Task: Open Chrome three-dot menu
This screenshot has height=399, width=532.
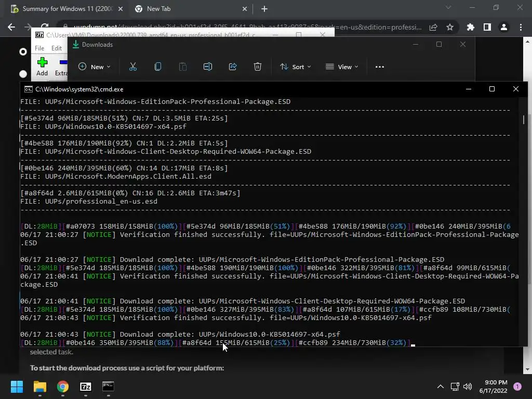Action: pyautogui.click(x=521, y=27)
